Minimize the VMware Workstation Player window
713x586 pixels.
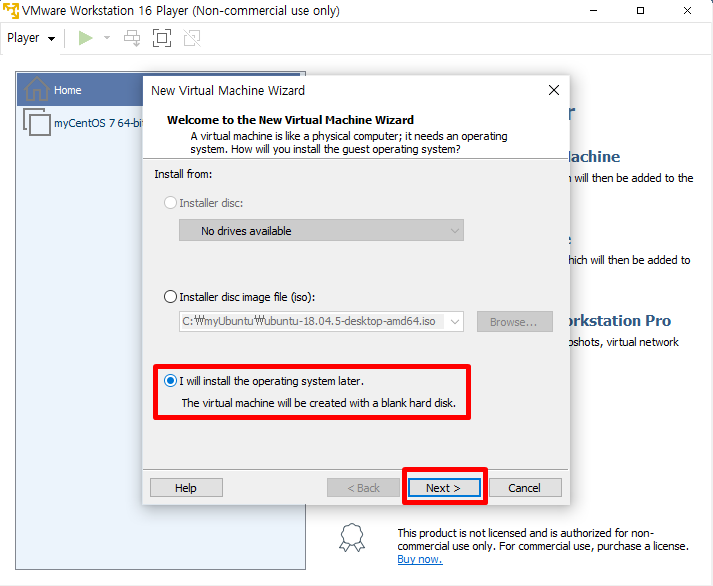593,10
